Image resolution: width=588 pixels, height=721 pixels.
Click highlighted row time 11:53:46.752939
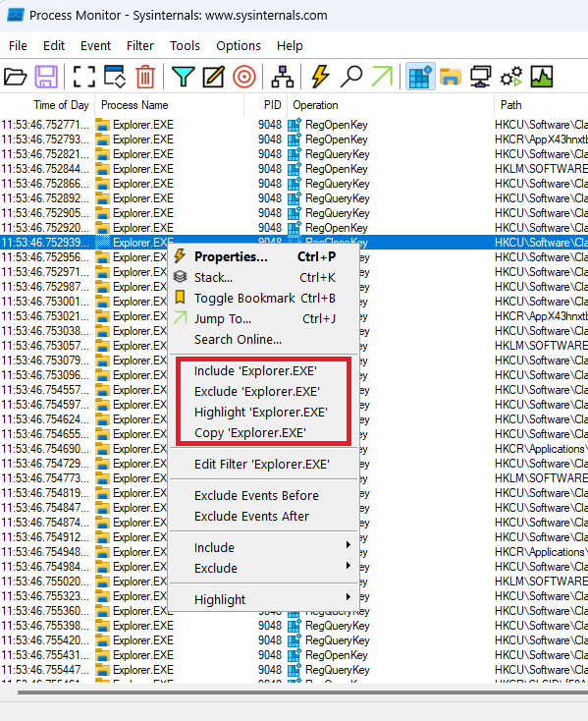45,243
